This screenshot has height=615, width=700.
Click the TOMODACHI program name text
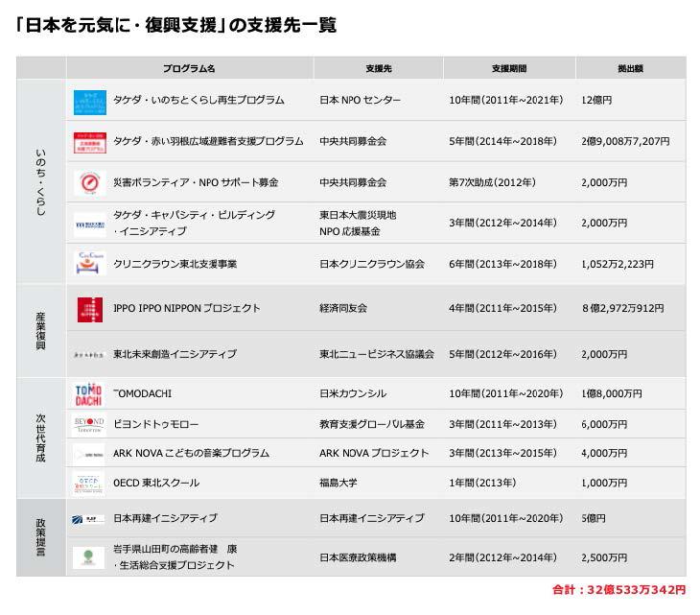coord(143,393)
